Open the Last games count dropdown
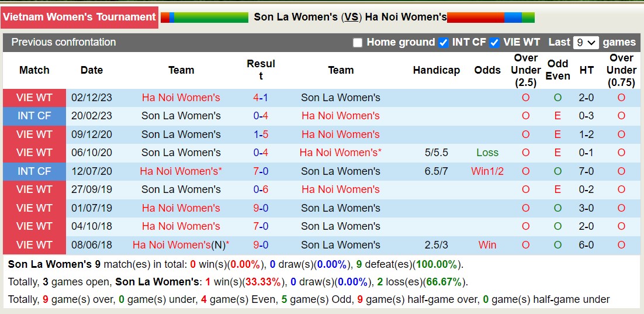Viewport: 644px width, 314px height. [586, 43]
